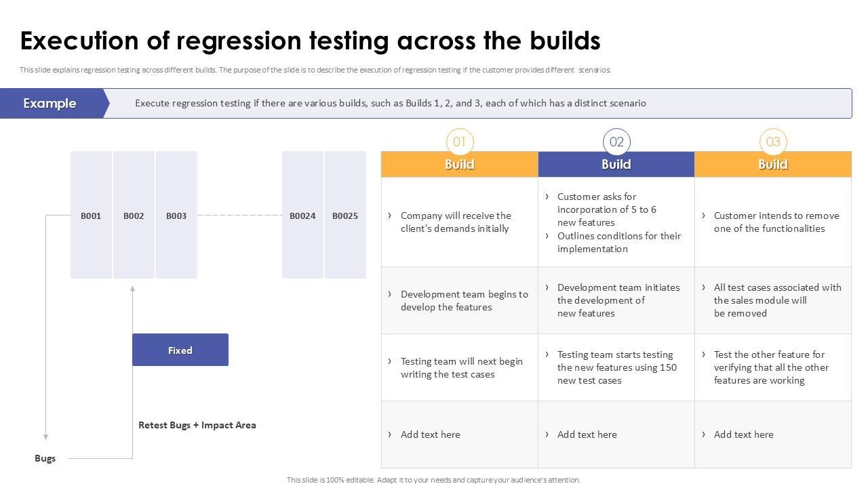Click the blue Build column header

coord(616,164)
